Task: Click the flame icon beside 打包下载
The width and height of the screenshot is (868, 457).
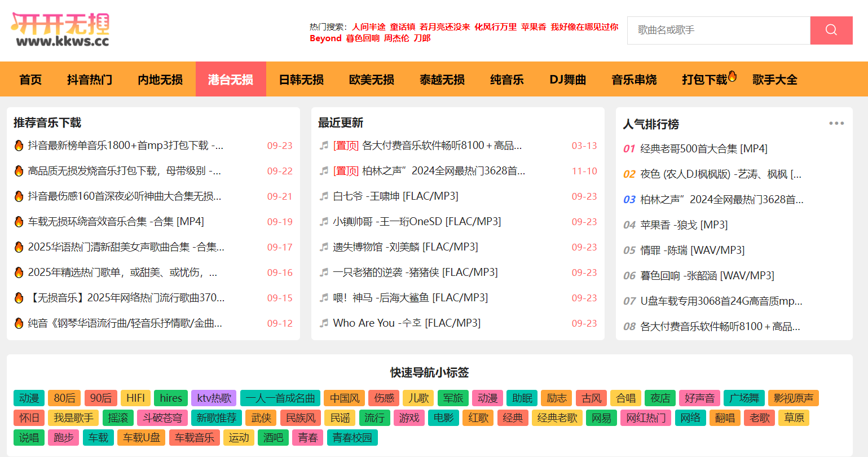Action: pos(732,76)
